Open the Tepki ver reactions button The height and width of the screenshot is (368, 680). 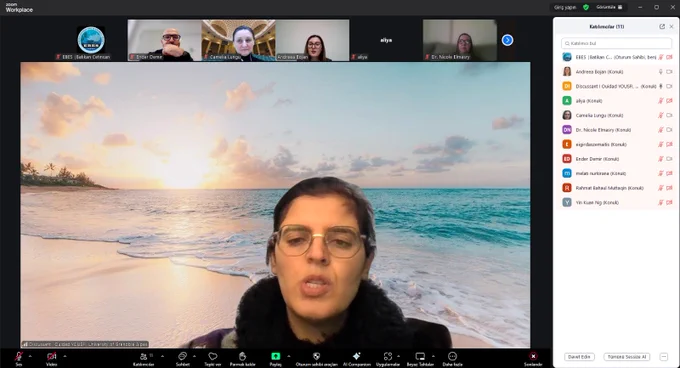coord(212,358)
